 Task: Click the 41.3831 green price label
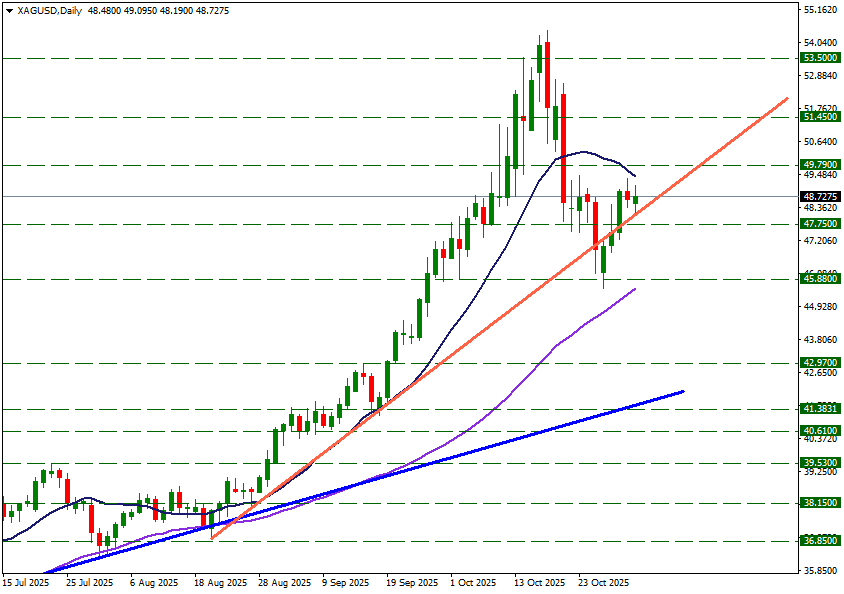tap(819, 409)
